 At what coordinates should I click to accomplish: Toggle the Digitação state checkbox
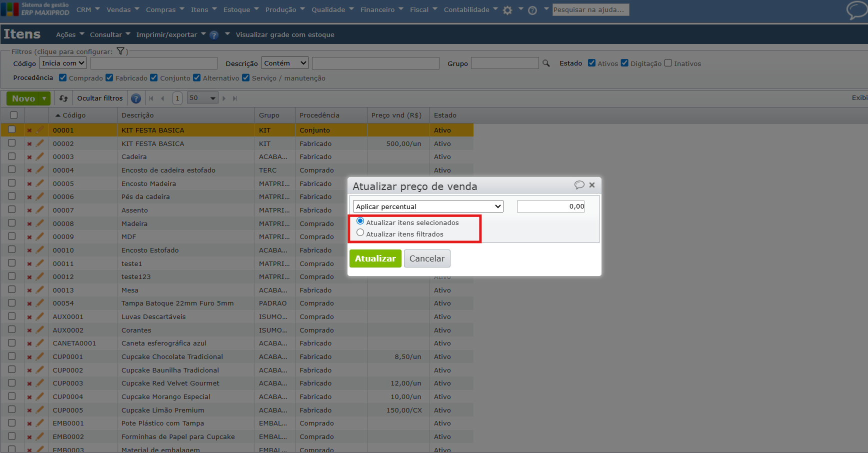[624, 63]
